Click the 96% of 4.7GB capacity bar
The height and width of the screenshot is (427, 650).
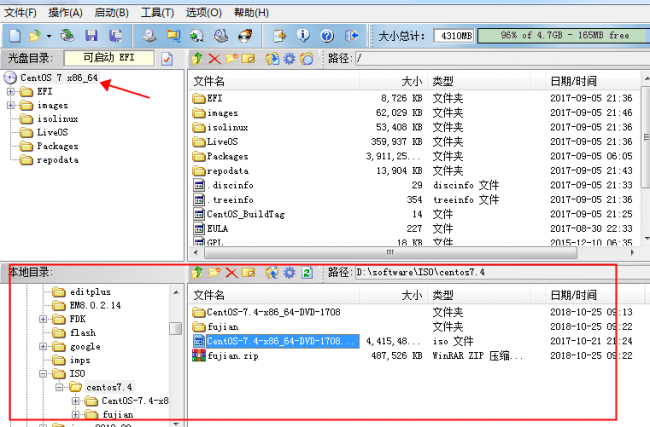[x=564, y=36]
